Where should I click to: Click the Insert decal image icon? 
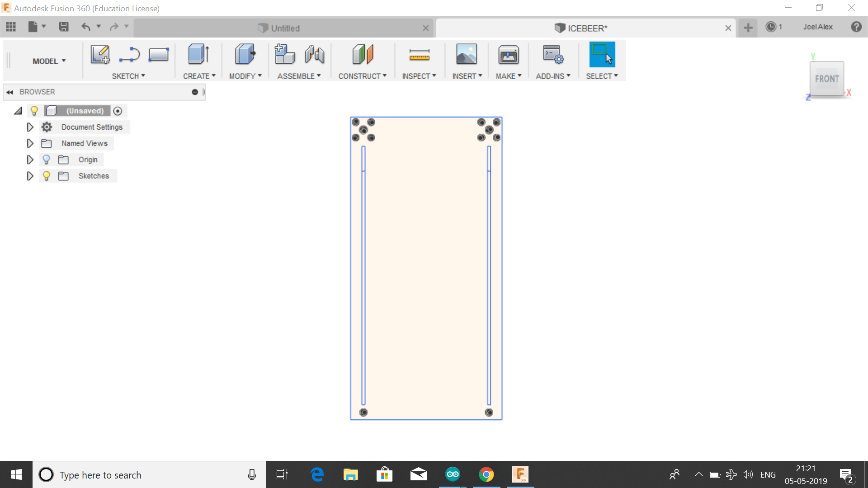pos(466,55)
